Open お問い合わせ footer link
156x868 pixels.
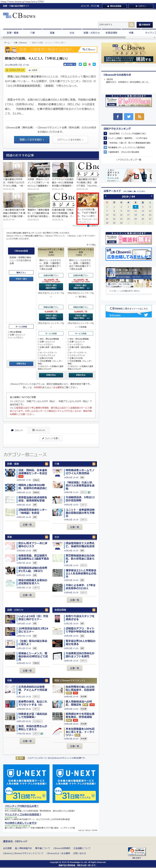pos(80,854)
